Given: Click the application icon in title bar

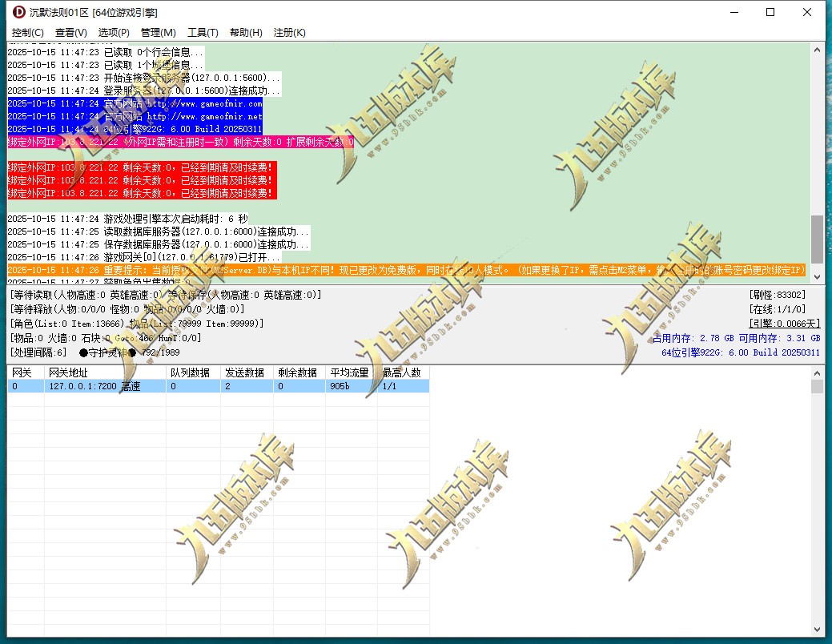Looking at the screenshot, I should point(18,12).
